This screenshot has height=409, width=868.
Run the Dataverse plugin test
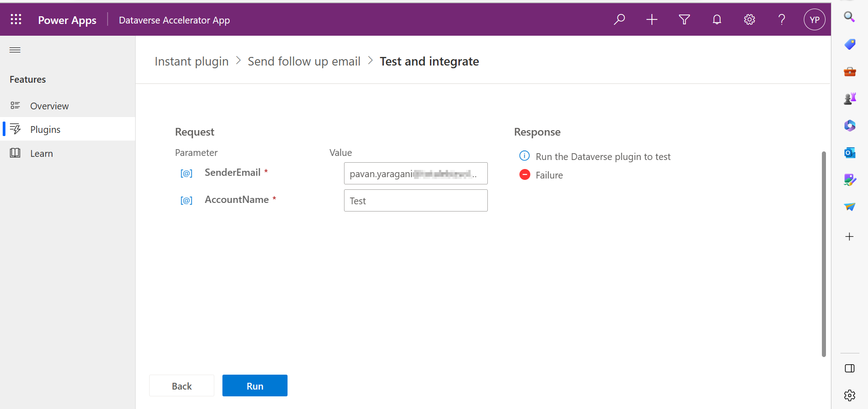[x=255, y=385]
